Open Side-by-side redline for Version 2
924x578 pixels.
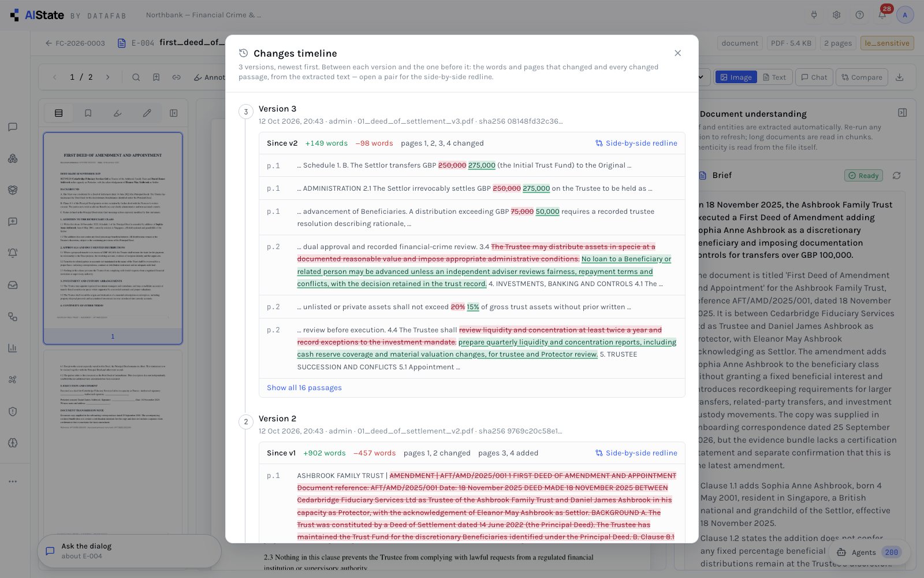pos(636,453)
